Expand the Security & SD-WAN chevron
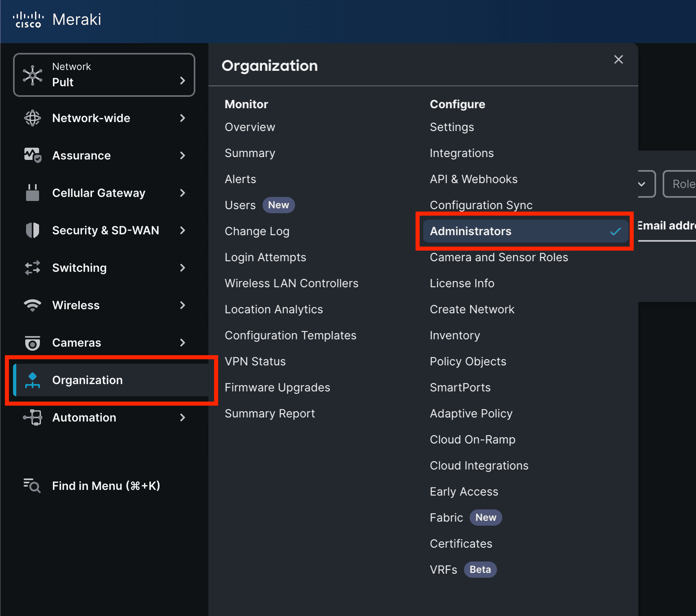Screen dimensions: 696x616 click(183, 230)
